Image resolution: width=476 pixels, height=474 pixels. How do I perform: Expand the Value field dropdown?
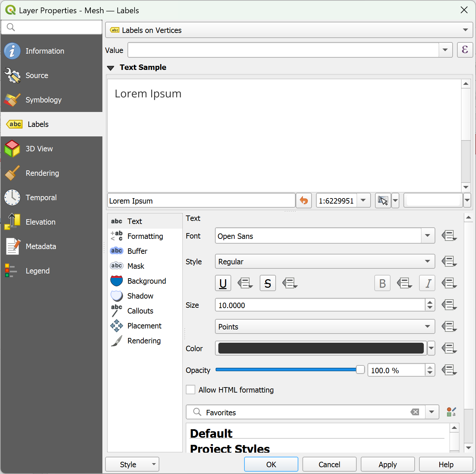pyautogui.click(x=445, y=50)
